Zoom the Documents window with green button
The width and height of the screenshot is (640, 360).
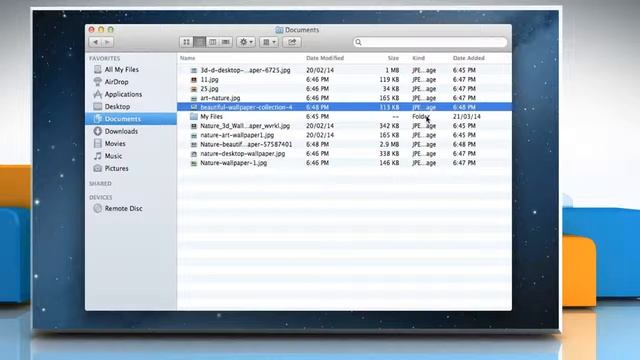pyautogui.click(x=111, y=29)
